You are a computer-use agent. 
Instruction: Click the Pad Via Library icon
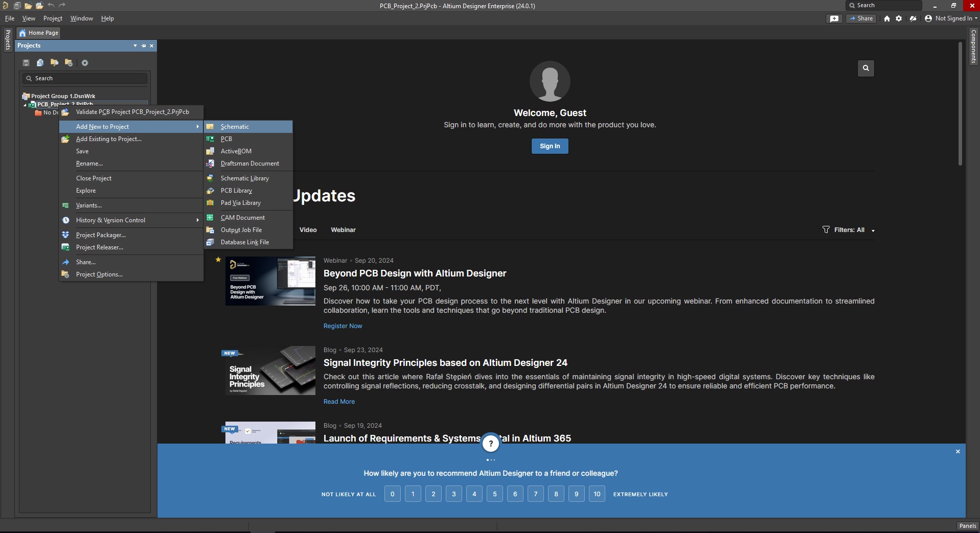click(210, 203)
